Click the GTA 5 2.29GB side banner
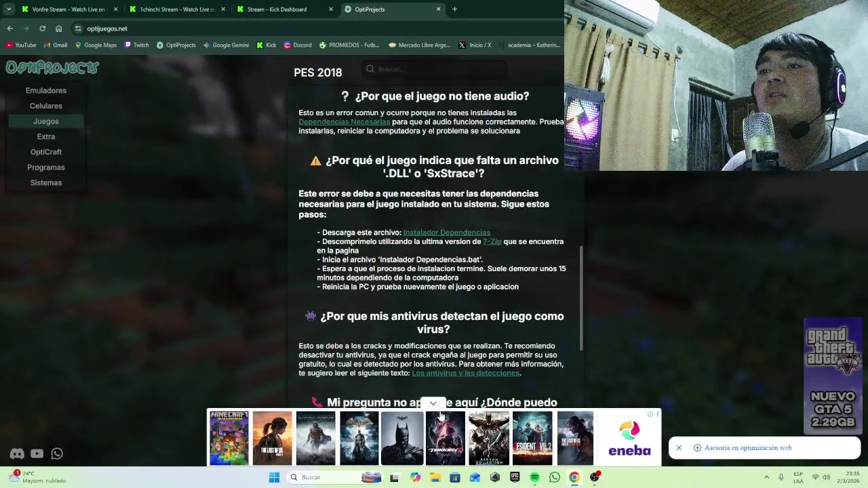 tap(832, 376)
